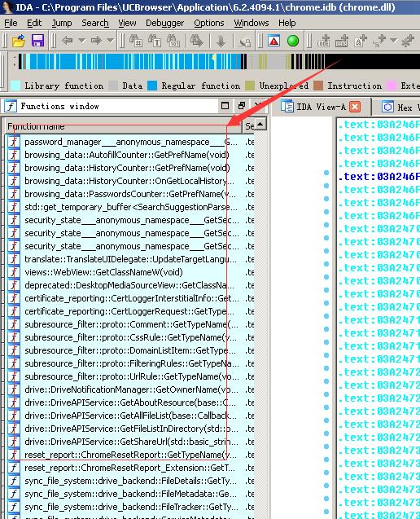Click the gray down arrow toolbar icon
420x519 pixels.
pyautogui.click(x=221, y=42)
